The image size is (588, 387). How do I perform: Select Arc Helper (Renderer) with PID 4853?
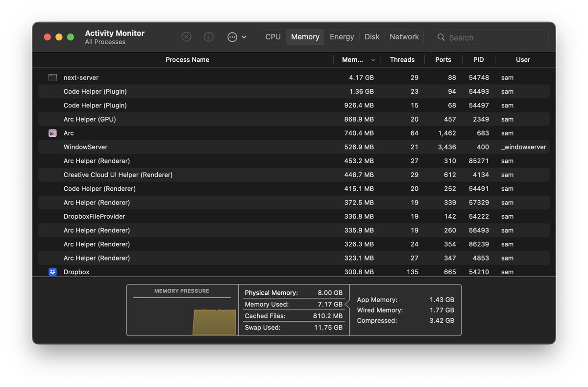pyautogui.click(x=294, y=258)
